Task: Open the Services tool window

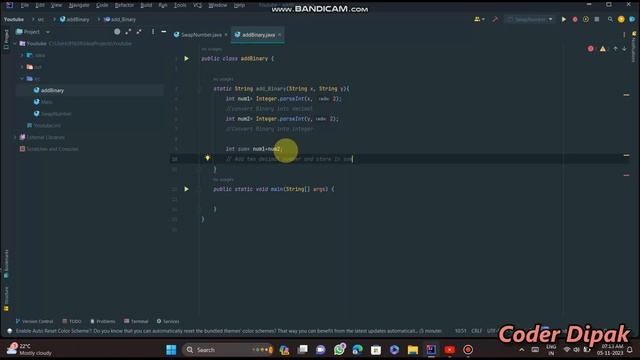Action: [x=168, y=321]
